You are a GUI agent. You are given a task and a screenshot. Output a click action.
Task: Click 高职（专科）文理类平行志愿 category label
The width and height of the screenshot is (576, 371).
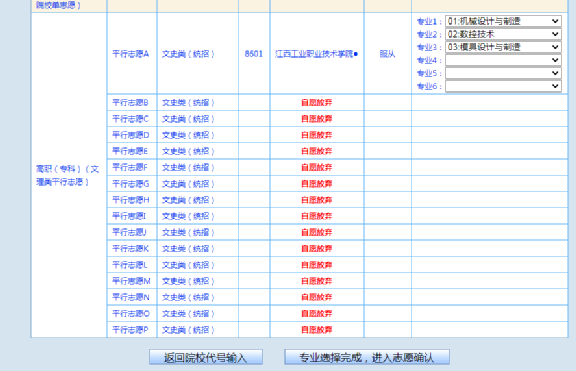[x=68, y=175]
